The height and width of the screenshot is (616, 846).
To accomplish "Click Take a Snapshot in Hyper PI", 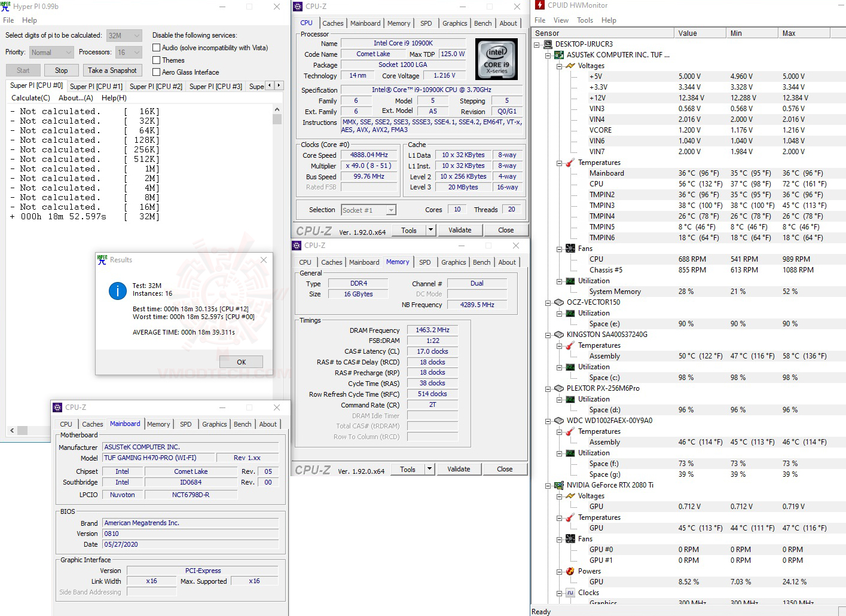I will coord(112,70).
